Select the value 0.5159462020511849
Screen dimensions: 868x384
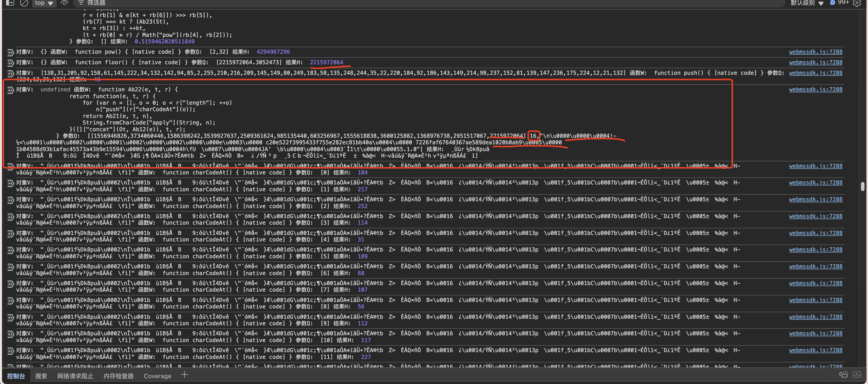(x=164, y=41)
